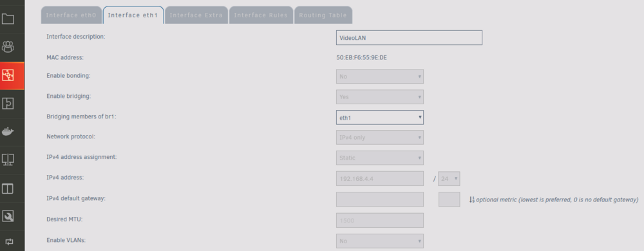Open the Users icon in sidebar
This screenshot has width=644, height=251.
tap(8, 47)
